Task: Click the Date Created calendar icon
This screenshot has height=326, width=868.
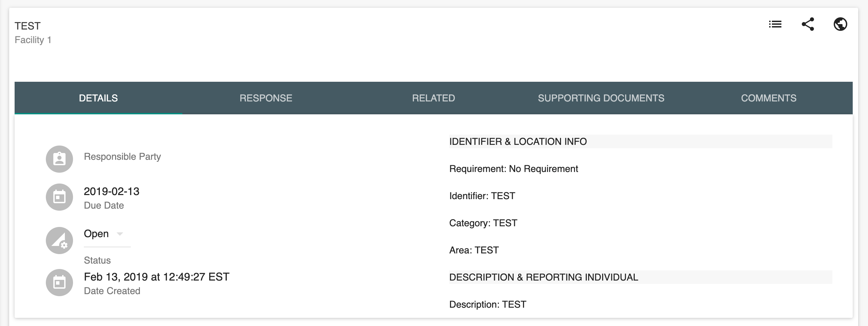Action: (59, 283)
